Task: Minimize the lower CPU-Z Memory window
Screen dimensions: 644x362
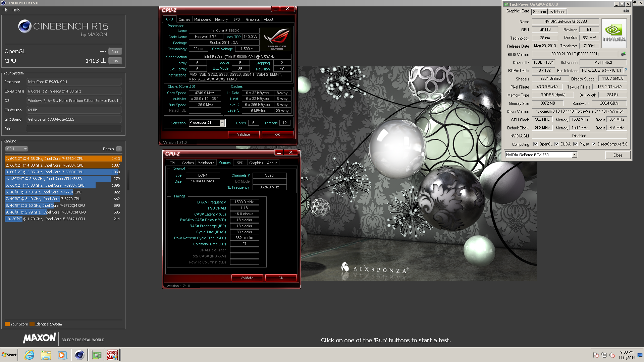Action: (279, 153)
